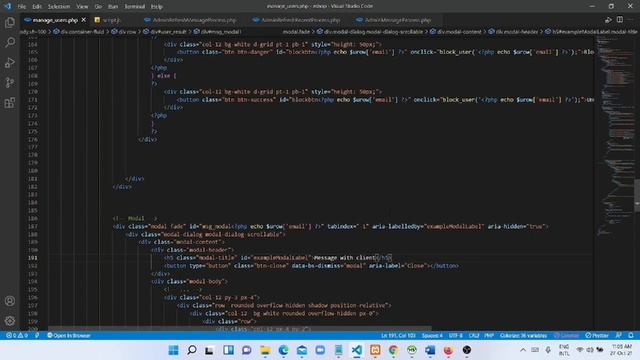Open the Mail app from the taskbar

coord(302,350)
